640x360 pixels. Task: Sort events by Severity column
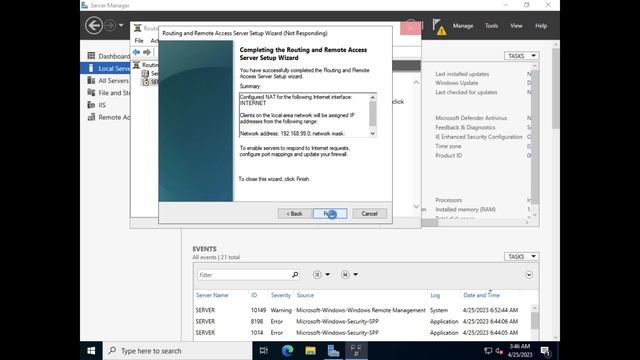[280, 295]
